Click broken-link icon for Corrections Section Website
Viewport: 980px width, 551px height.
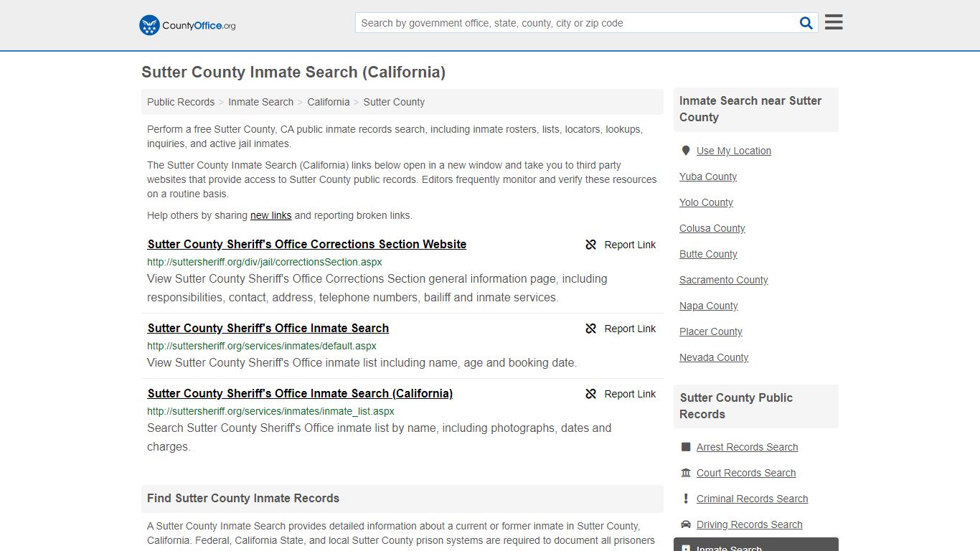coord(591,245)
